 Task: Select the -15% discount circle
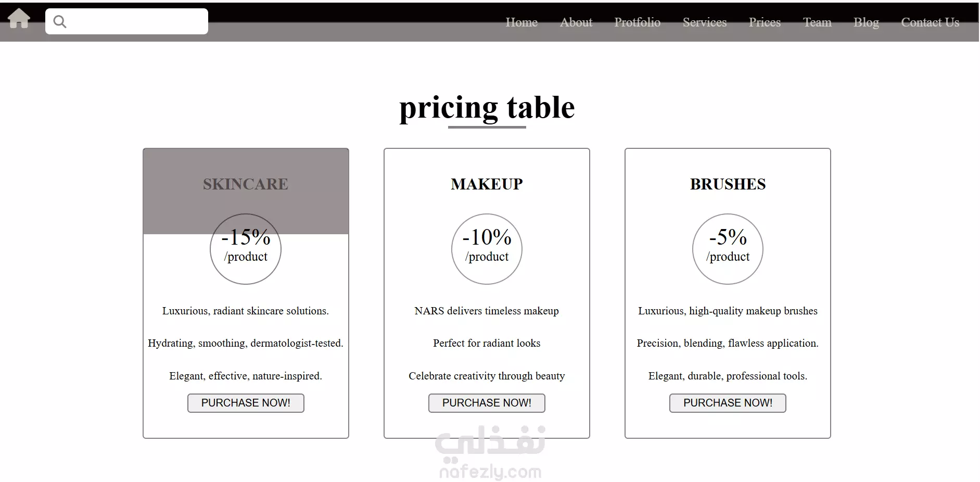pos(246,249)
